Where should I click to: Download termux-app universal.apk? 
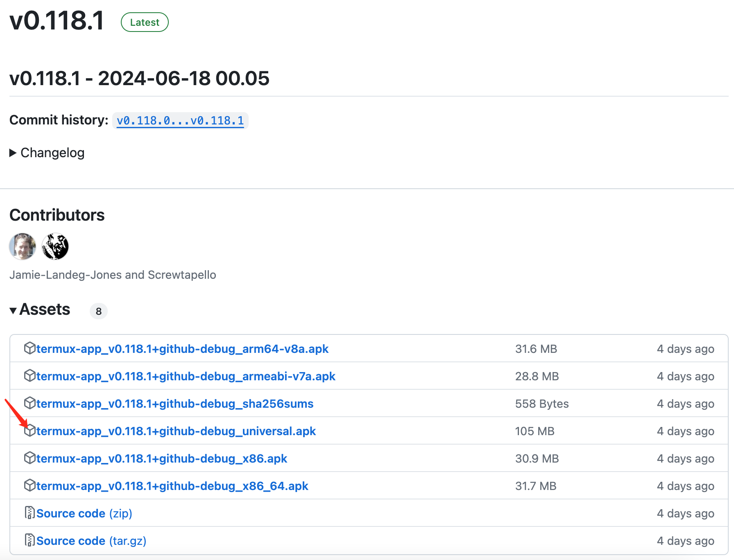176,431
